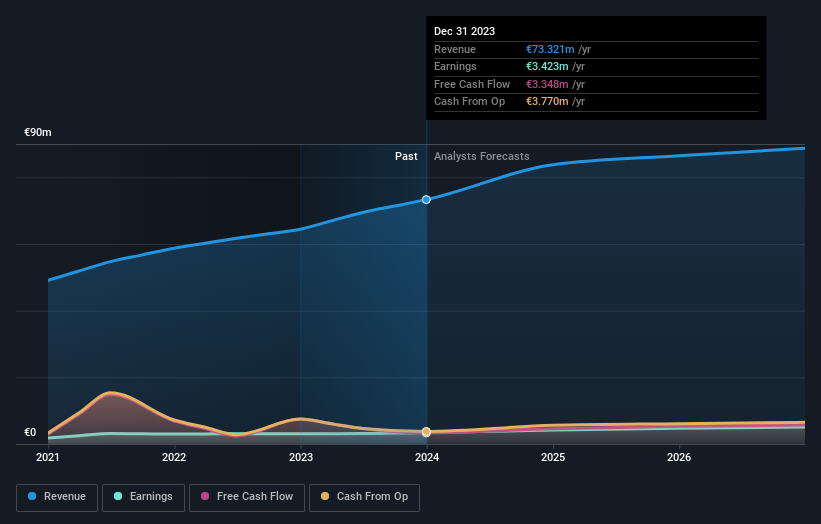Image resolution: width=821 pixels, height=524 pixels.
Task: Click the Analysts Forecasts label
Action: pyautogui.click(x=482, y=156)
